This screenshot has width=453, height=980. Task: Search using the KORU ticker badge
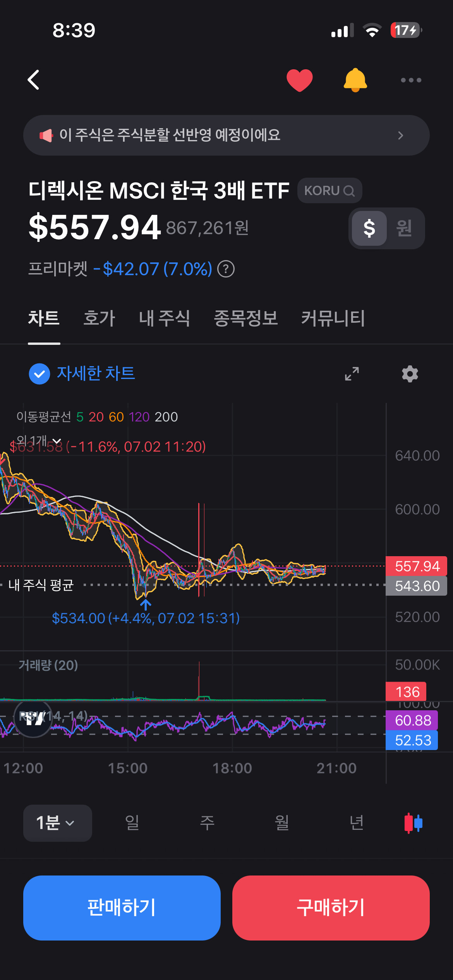pos(329,190)
